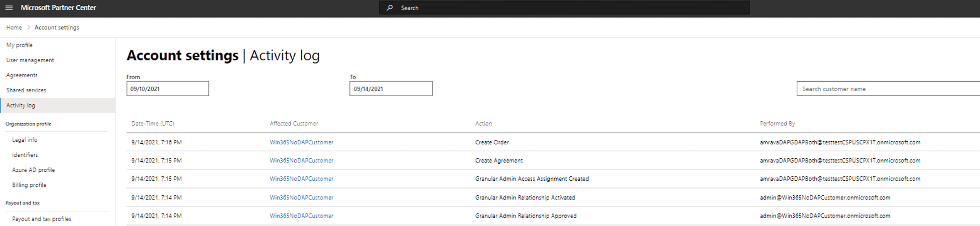The height and width of the screenshot is (226, 980).
Task: Open Billing profile page
Action: tap(29, 185)
